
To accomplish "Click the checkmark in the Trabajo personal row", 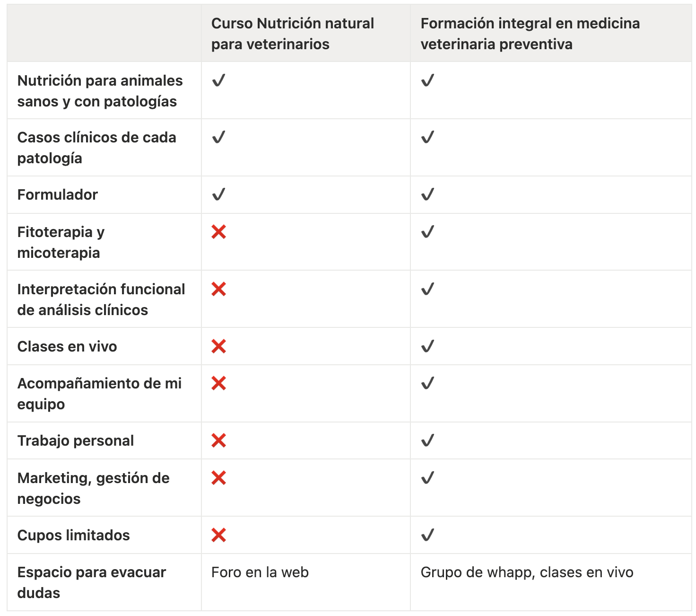I will [427, 440].
